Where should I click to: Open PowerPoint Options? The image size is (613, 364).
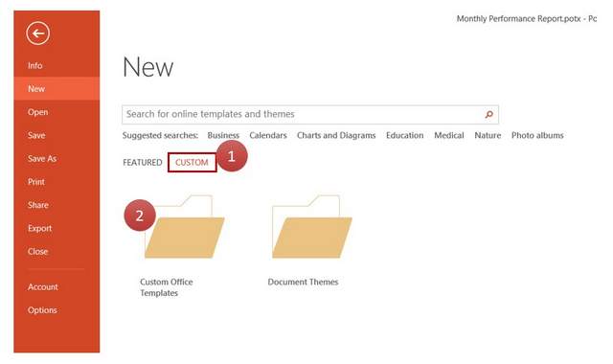pyautogui.click(x=57, y=310)
